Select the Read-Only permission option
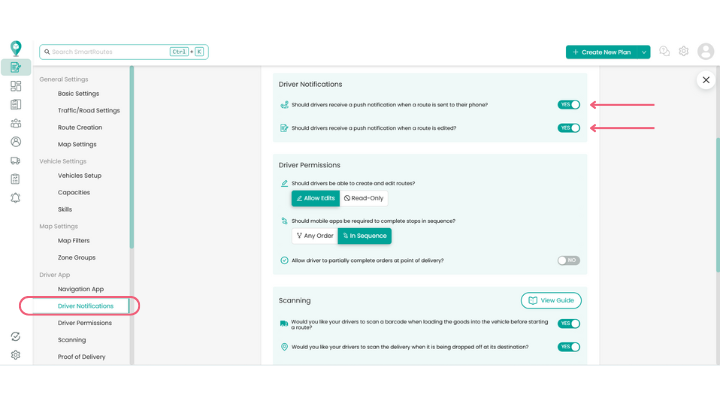This screenshot has height=405, width=720. pos(364,198)
